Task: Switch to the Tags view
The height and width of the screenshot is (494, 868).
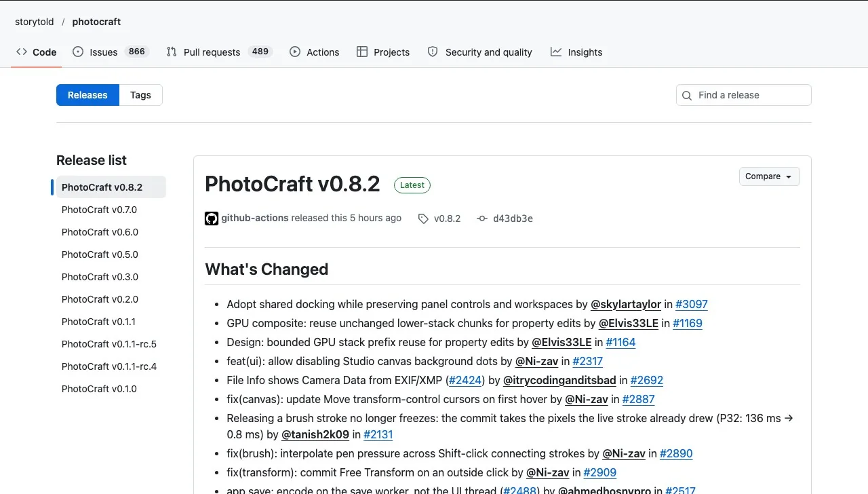Action: (140, 95)
